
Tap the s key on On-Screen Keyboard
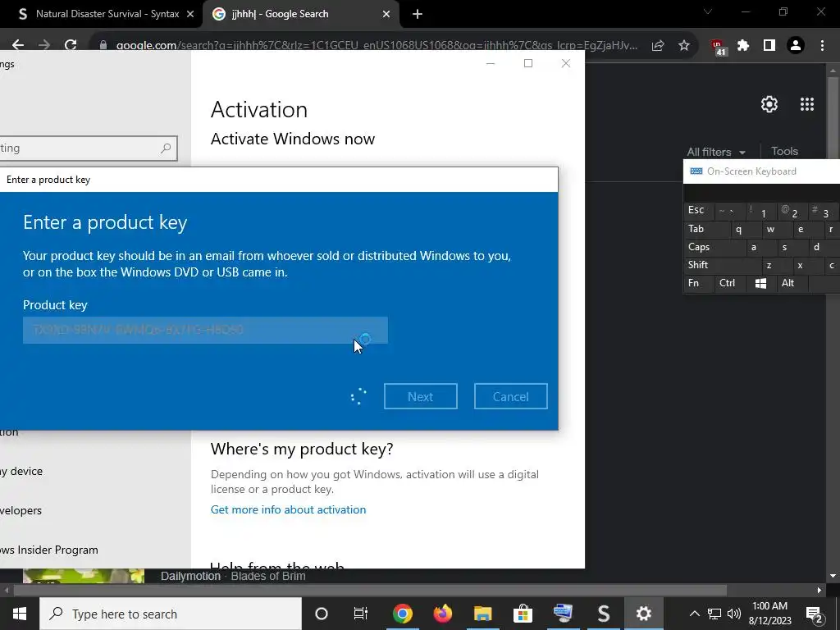(x=792, y=247)
